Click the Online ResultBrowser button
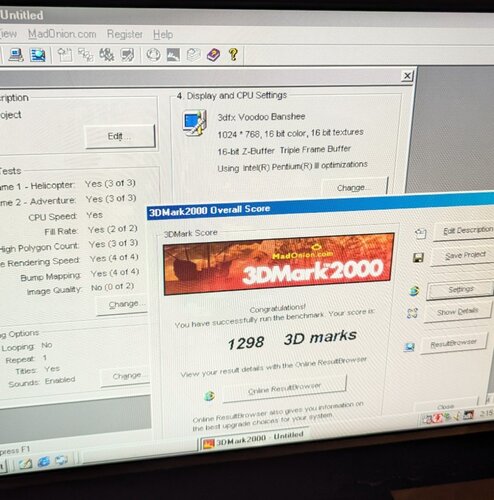The height and width of the screenshot is (500, 494). 284,389
